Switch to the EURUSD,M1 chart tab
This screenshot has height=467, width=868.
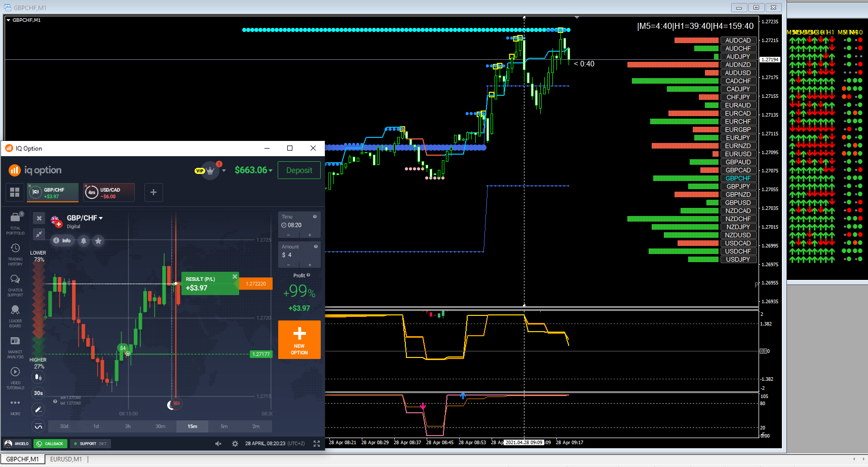(x=66, y=459)
